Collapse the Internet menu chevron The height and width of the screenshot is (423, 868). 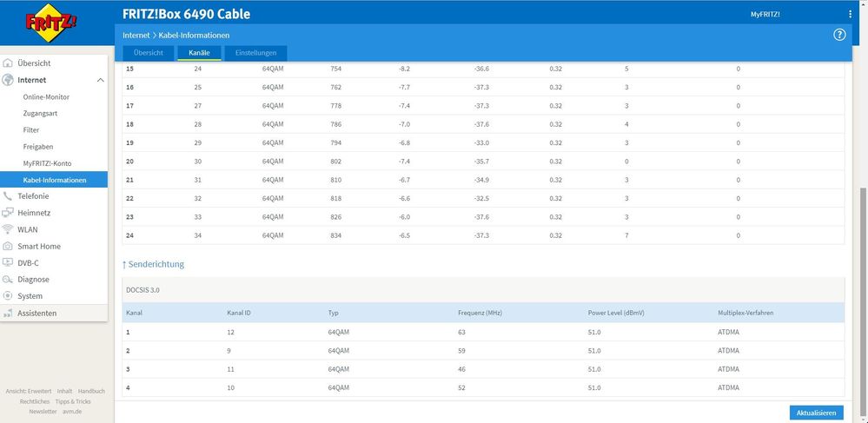coord(100,80)
